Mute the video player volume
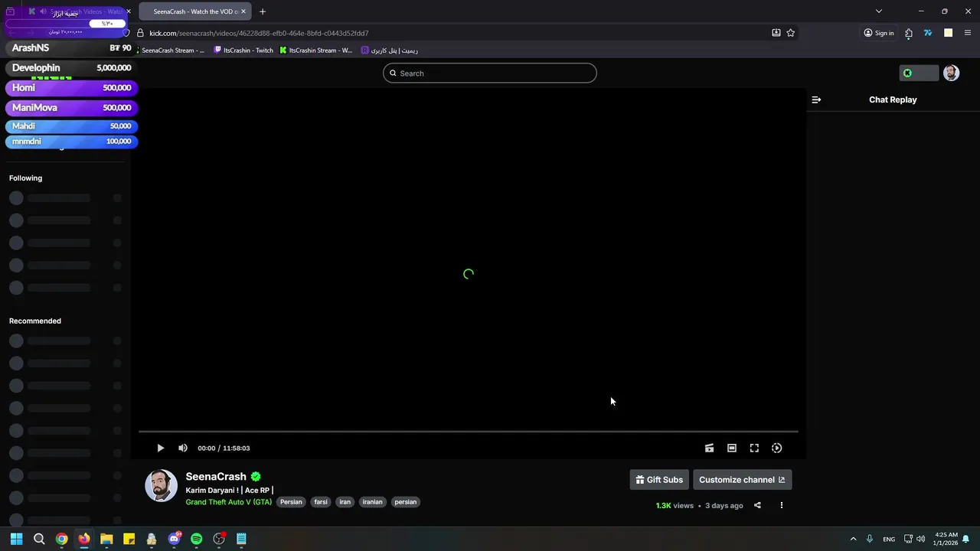This screenshot has height=551, width=980. coord(182,448)
